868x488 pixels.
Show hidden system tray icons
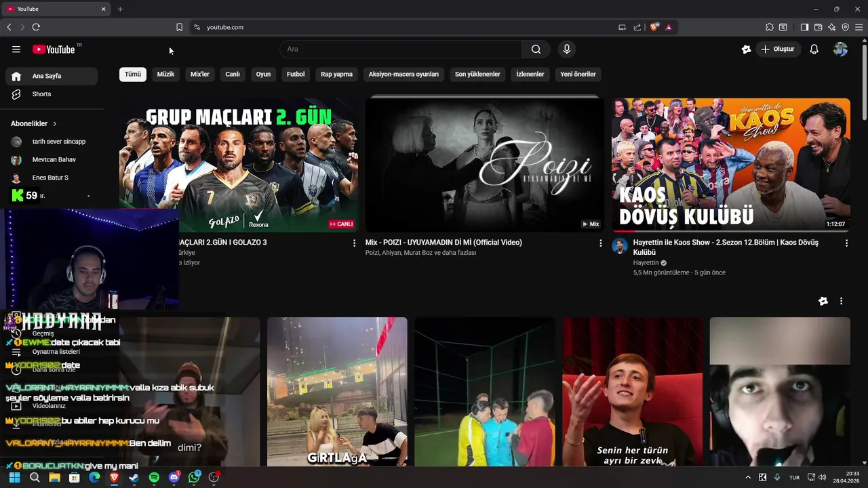(x=748, y=477)
